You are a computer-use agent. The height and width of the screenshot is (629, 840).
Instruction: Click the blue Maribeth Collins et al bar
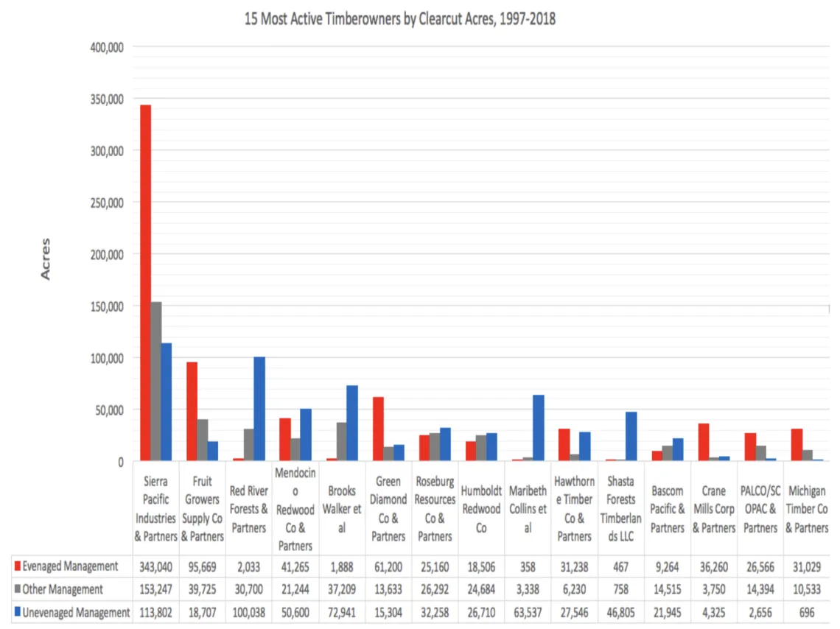point(539,428)
